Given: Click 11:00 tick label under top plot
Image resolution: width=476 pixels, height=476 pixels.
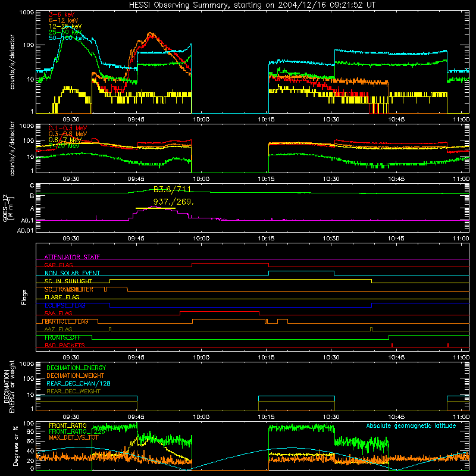Looking at the screenshot, I should tap(461, 120).
